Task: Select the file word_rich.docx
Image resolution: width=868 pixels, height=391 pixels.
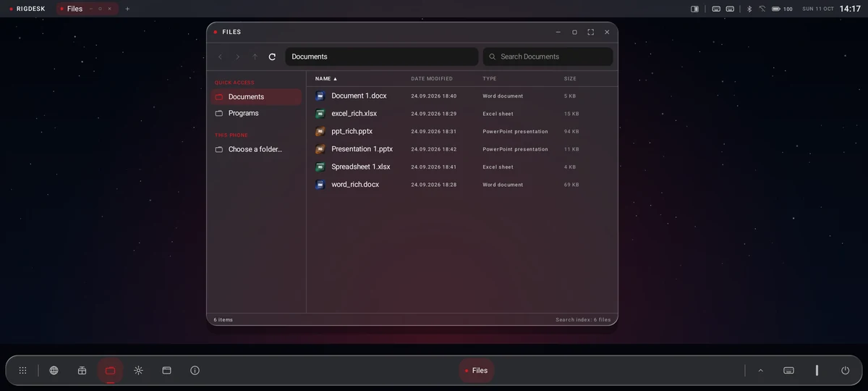Action: 462,185
